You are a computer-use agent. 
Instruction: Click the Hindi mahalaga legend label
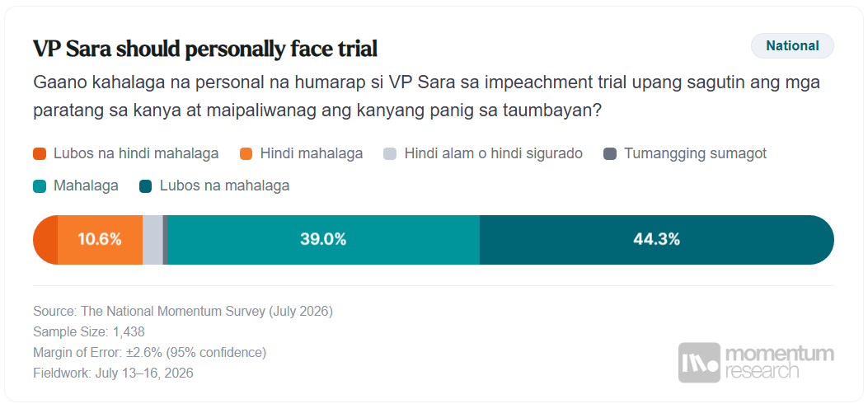pos(312,154)
